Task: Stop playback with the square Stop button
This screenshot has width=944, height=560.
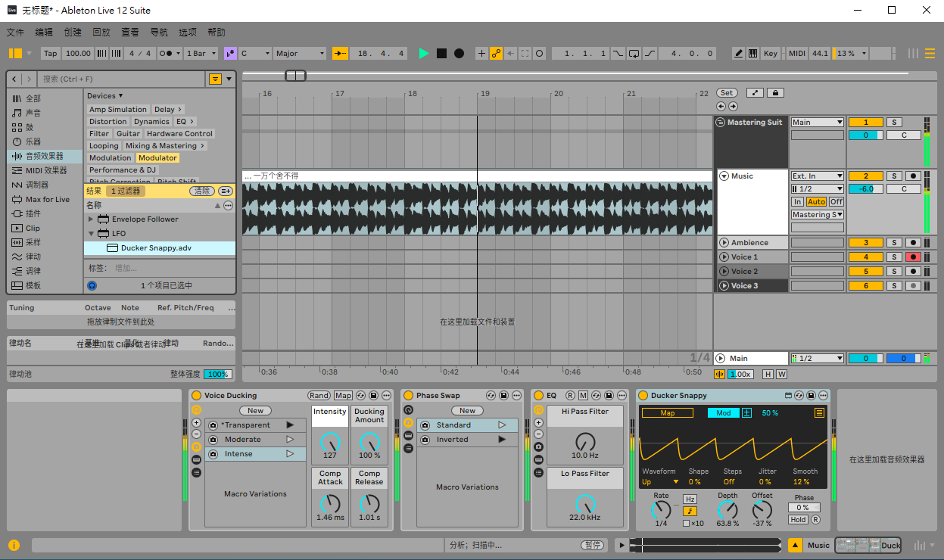Action: (x=442, y=54)
